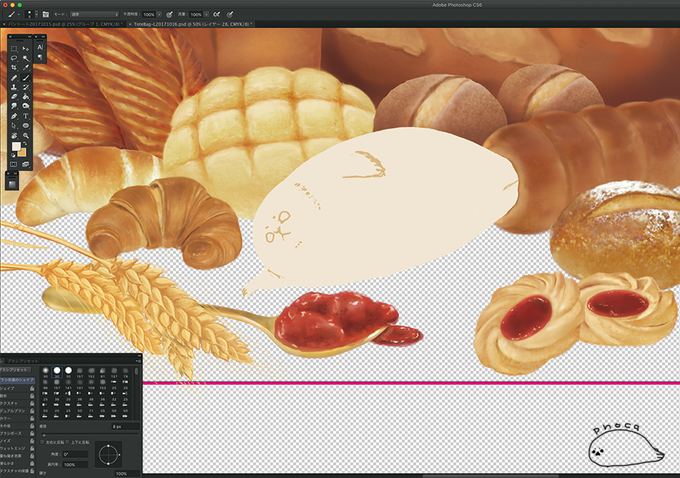This screenshot has height=478, width=680.
Task: Toggle Quick Mask mode
Action: [x=14, y=164]
